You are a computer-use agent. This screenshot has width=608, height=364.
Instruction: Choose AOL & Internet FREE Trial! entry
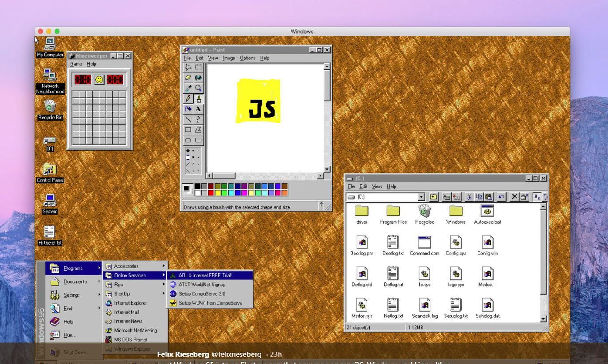click(x=210, y=275)
